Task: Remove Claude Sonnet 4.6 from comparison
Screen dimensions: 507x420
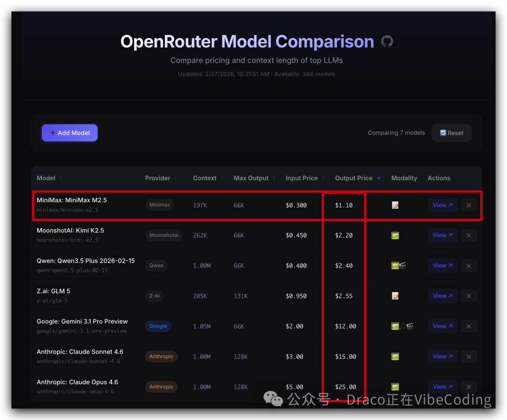Action: point(469,357)
